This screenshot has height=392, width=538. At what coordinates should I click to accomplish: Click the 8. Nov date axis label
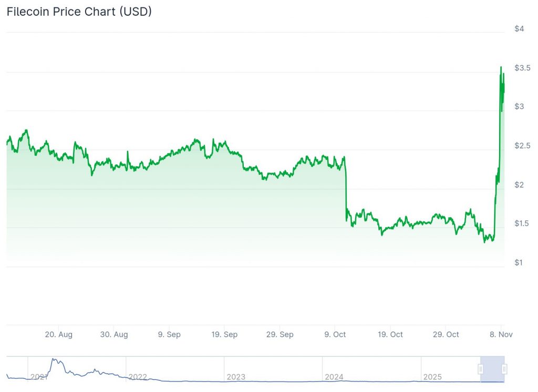[501, 334]
